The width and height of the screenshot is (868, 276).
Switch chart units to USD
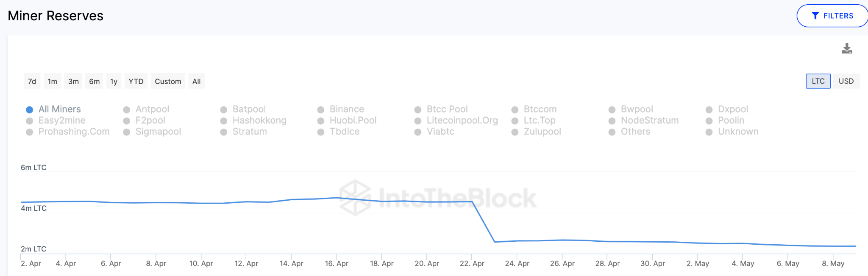click(x=846, y=81)
